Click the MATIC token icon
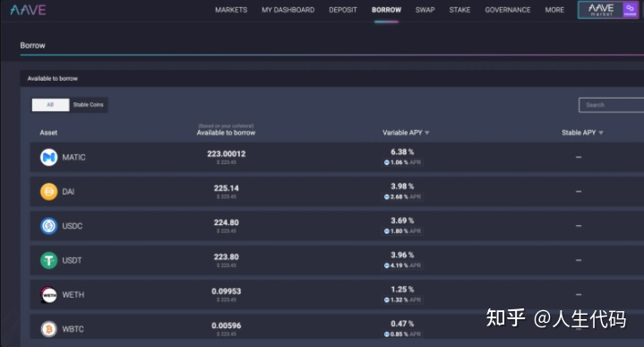The height and width of the screenshot is (347, 644). (x=49, y=158)
